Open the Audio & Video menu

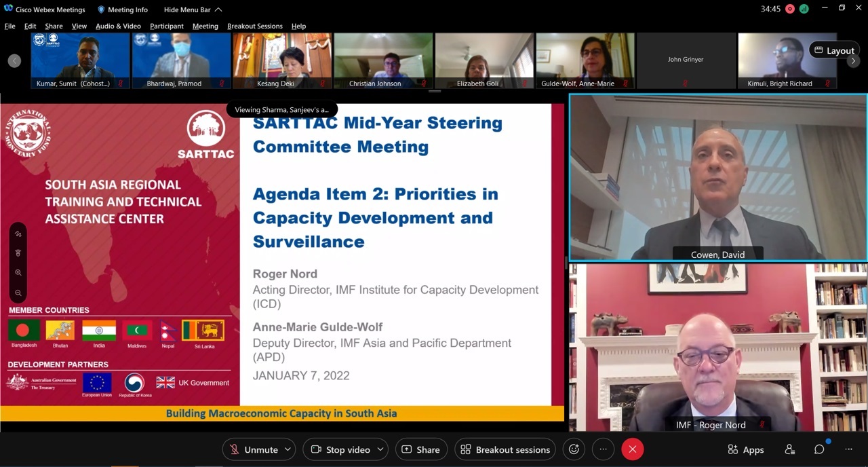tap(118, 26)
